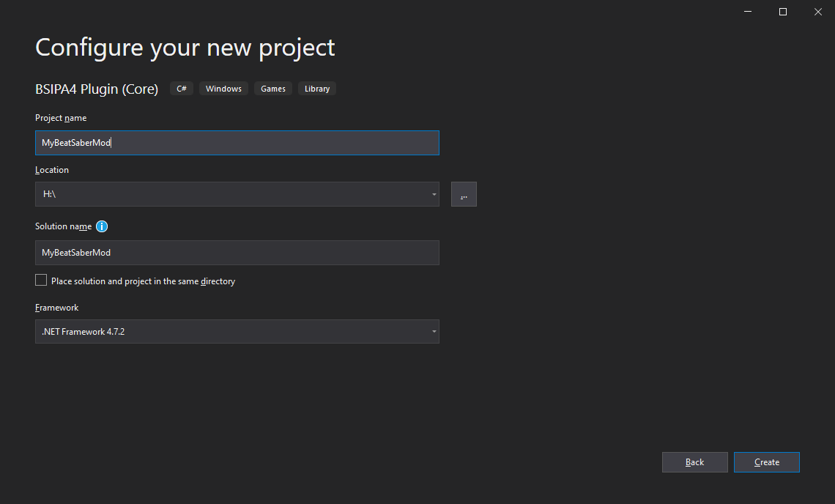Image resolution: width=835 pixels, height=504 pixels.
Task: Click the Library tag
Action: click(x=317, y=89)
